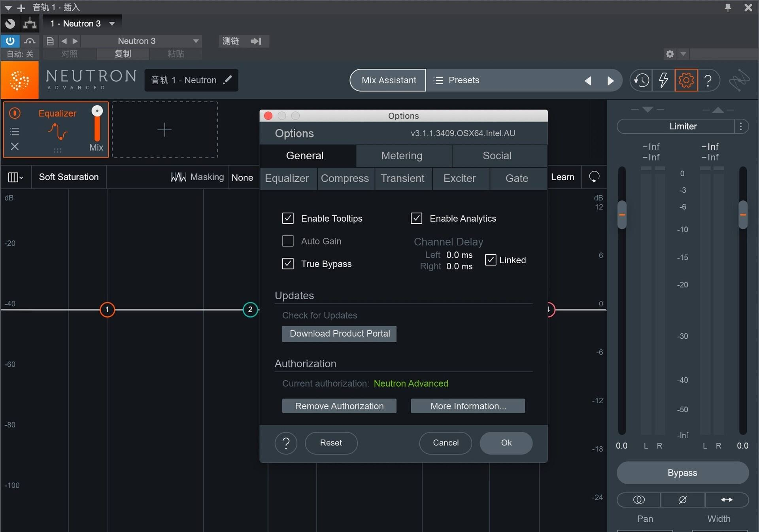Confirm options with Ok button
The image size is (759, 532).
(x=506, y=443)
